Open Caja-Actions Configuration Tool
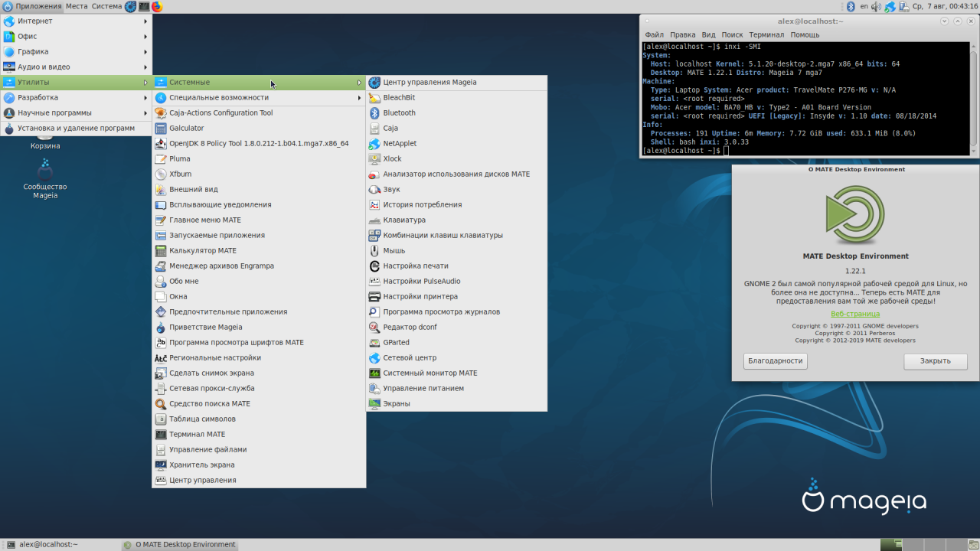Screen dimensions: 980x551 [x=259, y=112]
